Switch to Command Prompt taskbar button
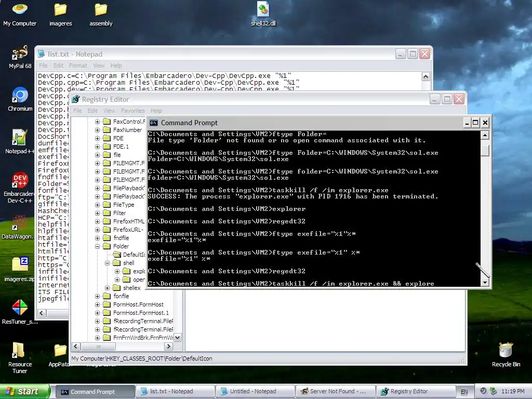Viewport: 532px width, 399px height. (95, 392)
